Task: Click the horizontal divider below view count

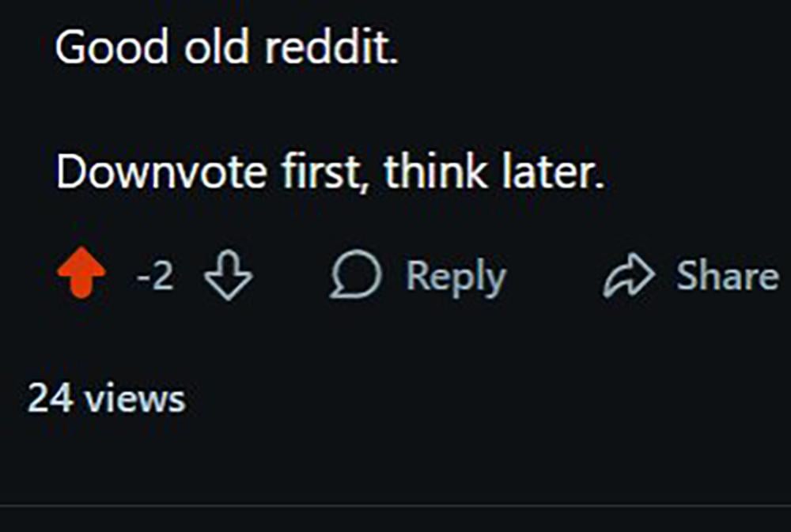Action: click(395, 505)
